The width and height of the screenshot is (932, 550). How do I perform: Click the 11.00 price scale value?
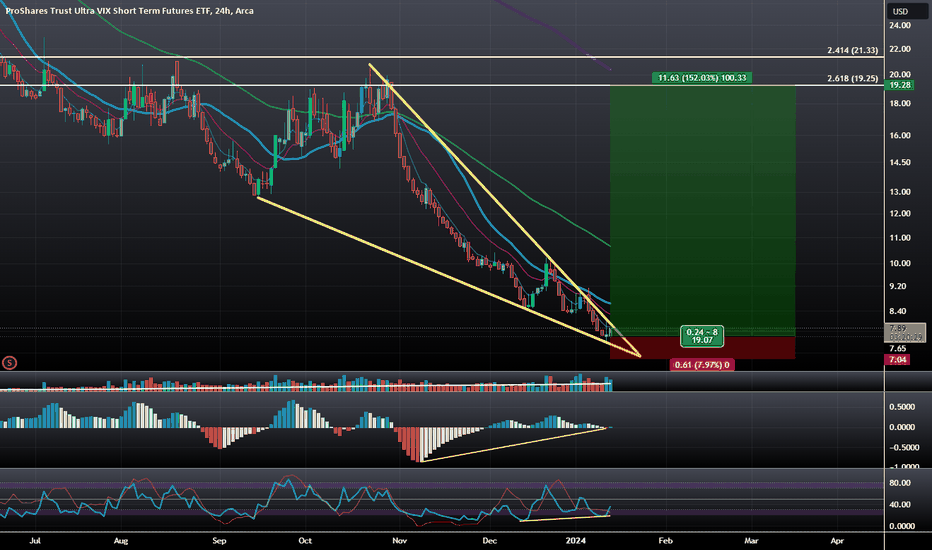pos(899,238)
